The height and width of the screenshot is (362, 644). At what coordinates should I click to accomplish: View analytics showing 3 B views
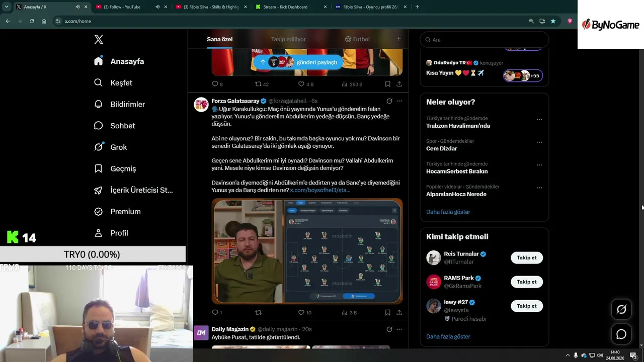click(x=349, y=313)
